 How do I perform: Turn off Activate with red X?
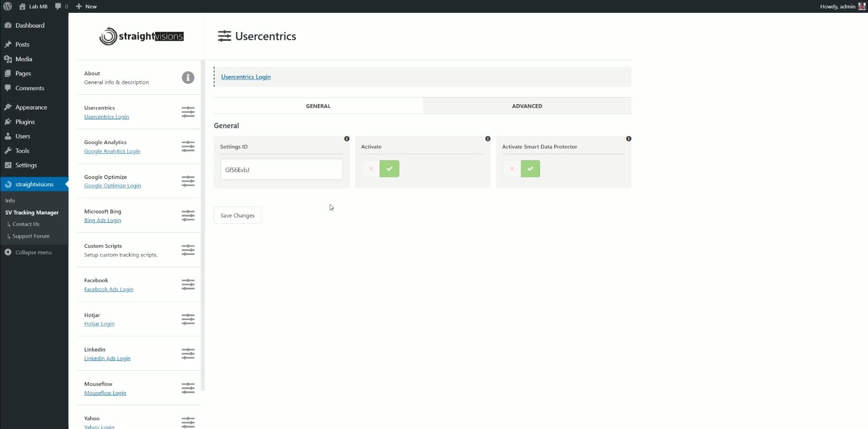[371, 169]
